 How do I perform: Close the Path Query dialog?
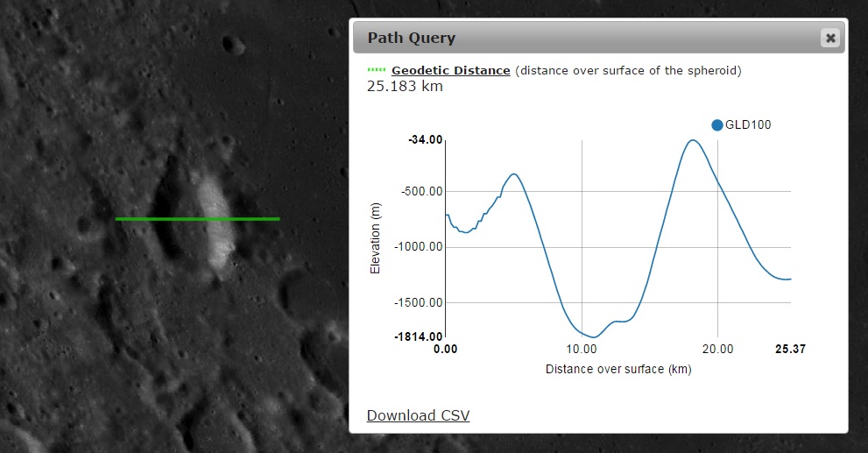829,38
